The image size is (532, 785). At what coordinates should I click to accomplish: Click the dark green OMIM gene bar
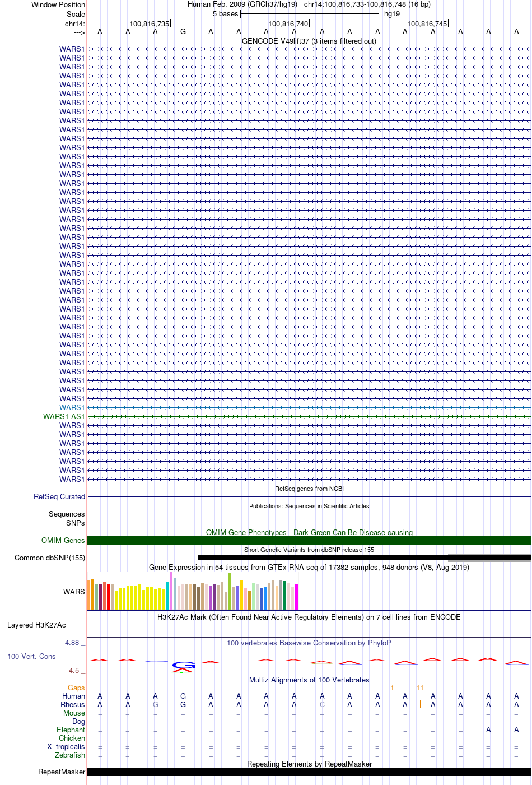pyautogui.click(x=309, y=540)
